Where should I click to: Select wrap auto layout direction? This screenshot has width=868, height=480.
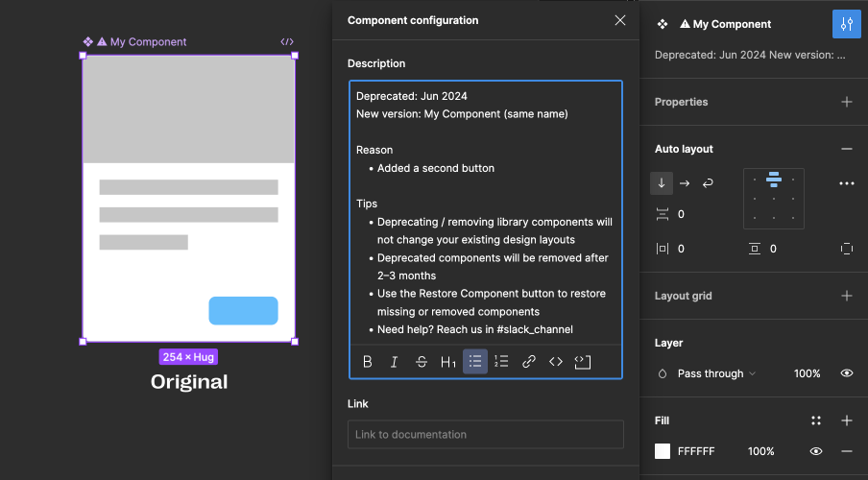709,183
